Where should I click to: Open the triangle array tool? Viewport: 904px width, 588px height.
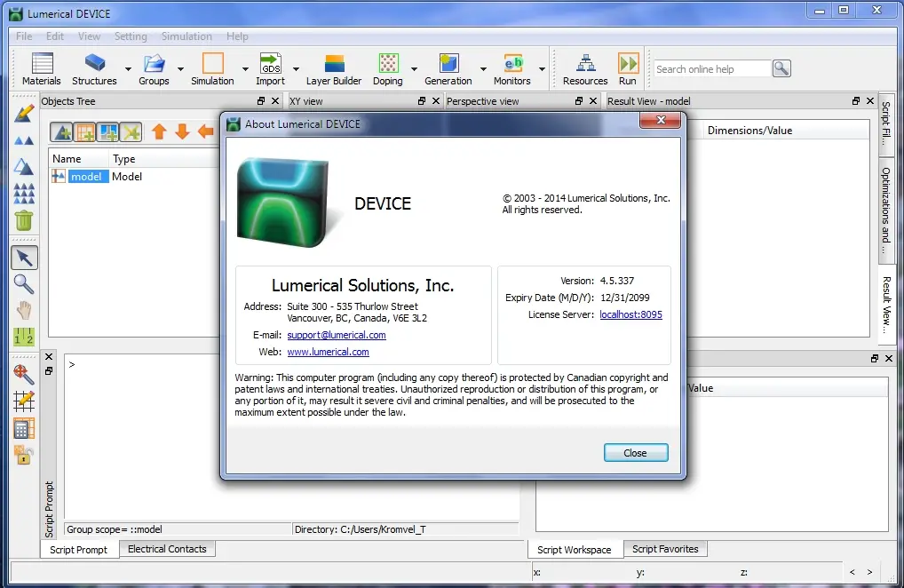(x=24, y=193)
